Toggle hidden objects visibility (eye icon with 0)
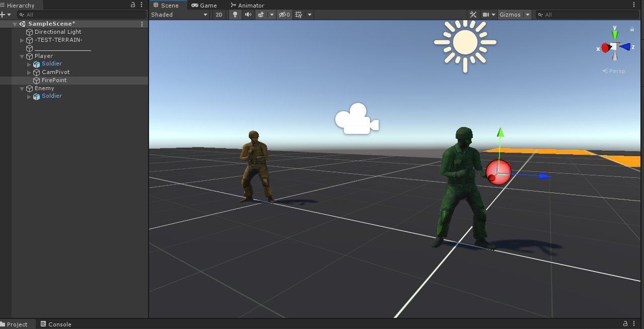The width and height of the screenshot is (644, 329). coord(284,15)
